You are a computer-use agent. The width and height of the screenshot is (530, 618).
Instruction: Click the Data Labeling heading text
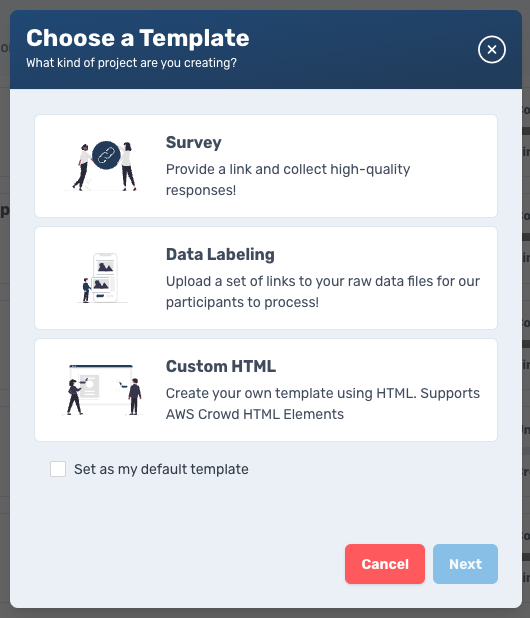click(220, 255)
